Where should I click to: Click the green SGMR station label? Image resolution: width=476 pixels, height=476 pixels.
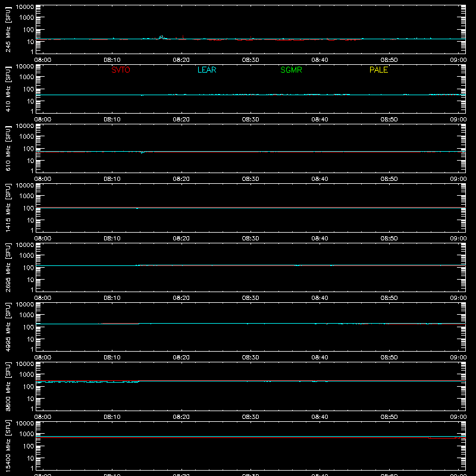(291, 70)
